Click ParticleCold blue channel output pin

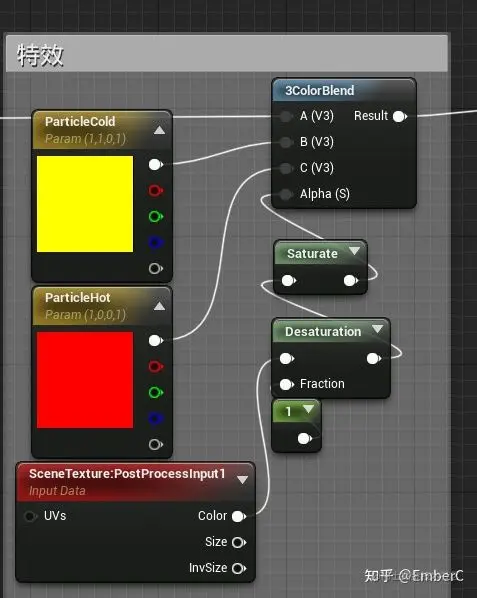[x=155, y=243]
